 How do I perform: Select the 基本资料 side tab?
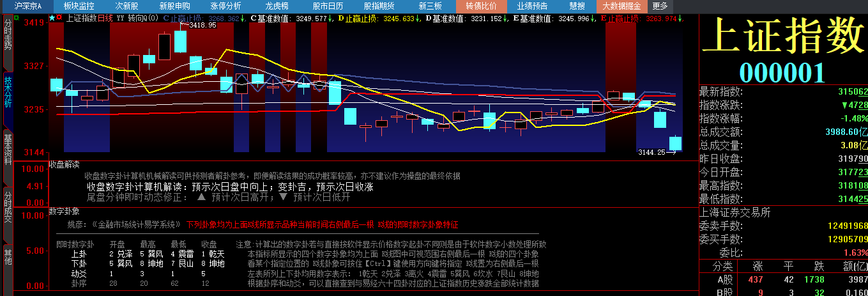coord(8,149)
